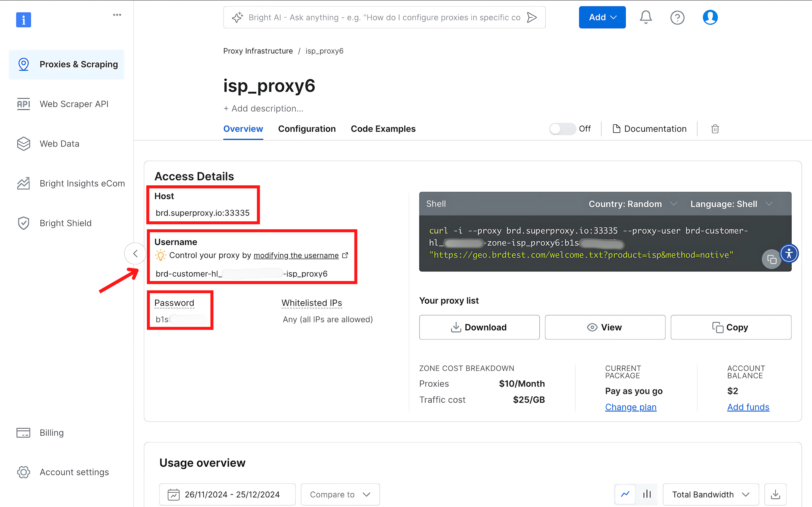Download usage data with the download icon

(775, 494)
